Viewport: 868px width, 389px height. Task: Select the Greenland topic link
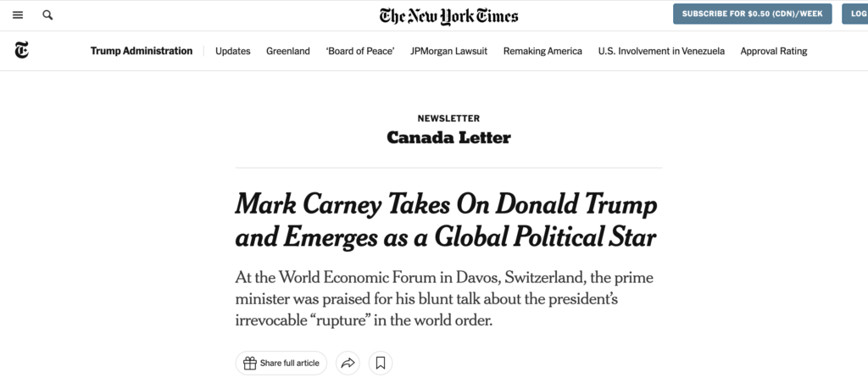point(288,51)
